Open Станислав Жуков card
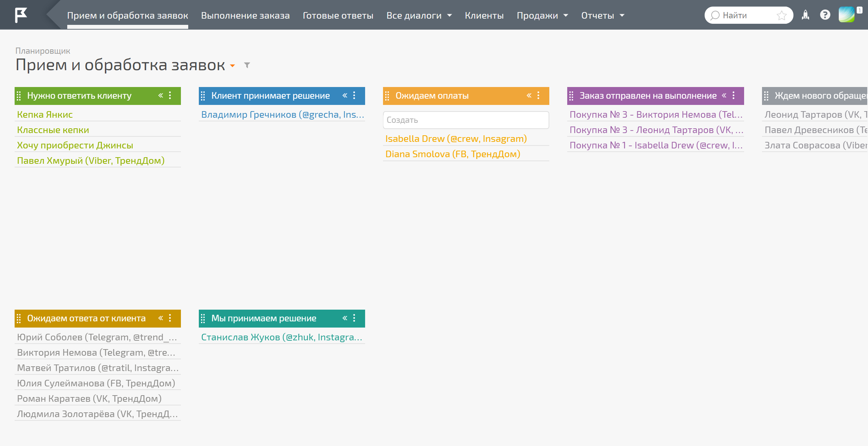Viewport: 868px width, 446px height. click(x=282, y=337)
